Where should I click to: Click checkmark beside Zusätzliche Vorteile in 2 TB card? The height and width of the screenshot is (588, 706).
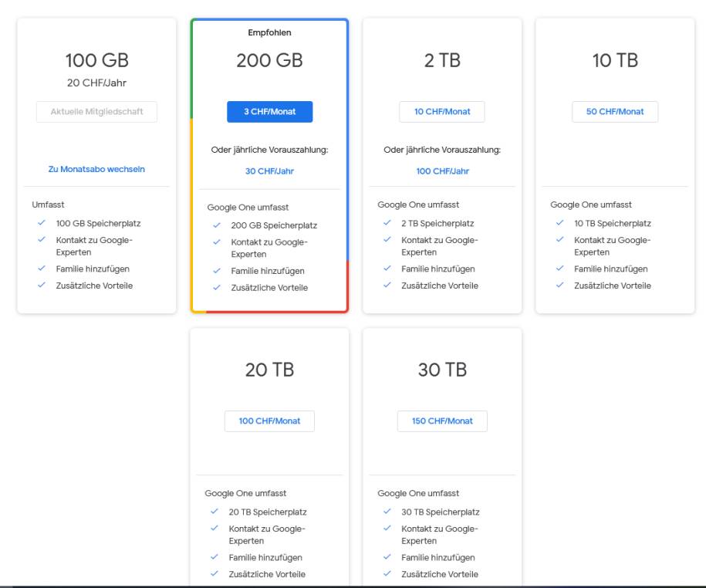[x=387, y=285]
